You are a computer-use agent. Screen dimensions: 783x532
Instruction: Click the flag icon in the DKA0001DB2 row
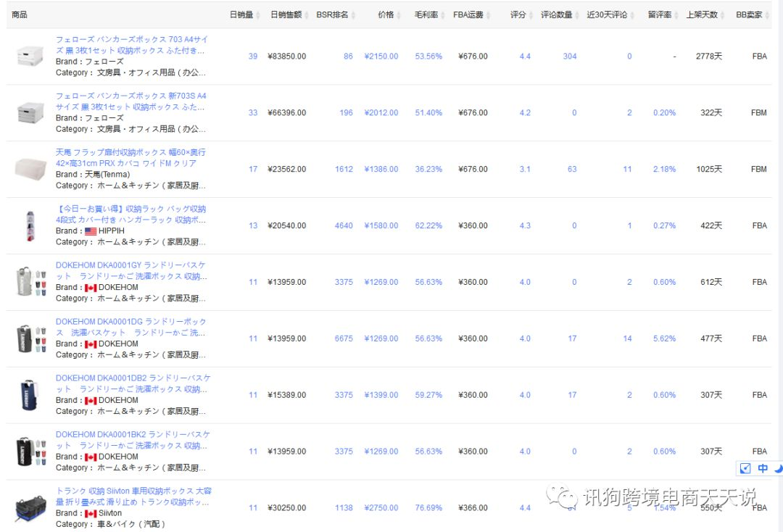91,400
